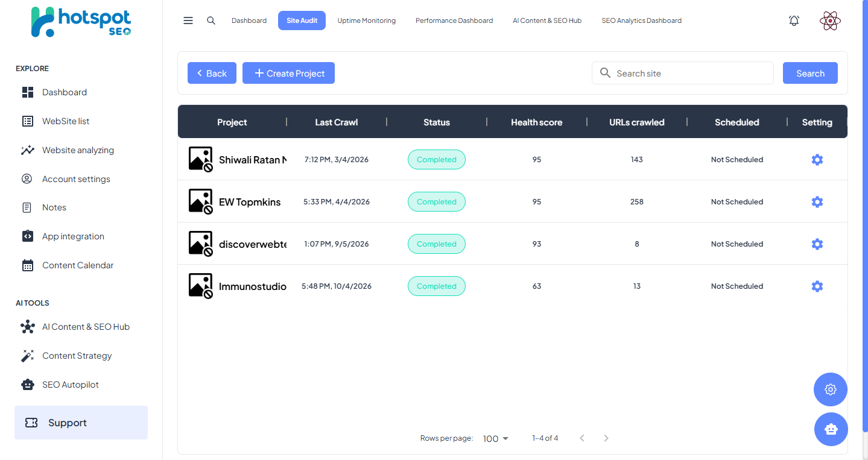
Task: Click the Create Project button
Action: (x=288, y=73)
